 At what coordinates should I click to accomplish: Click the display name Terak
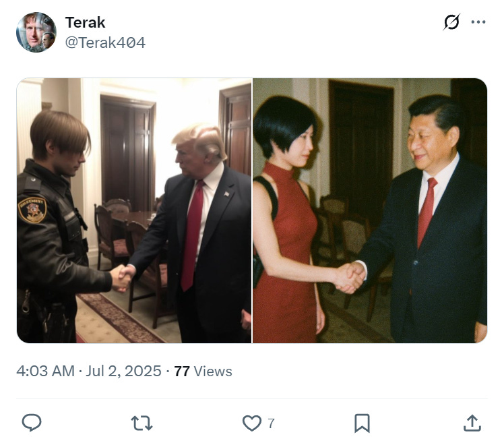pyautogui.click(x=85, y=22)
